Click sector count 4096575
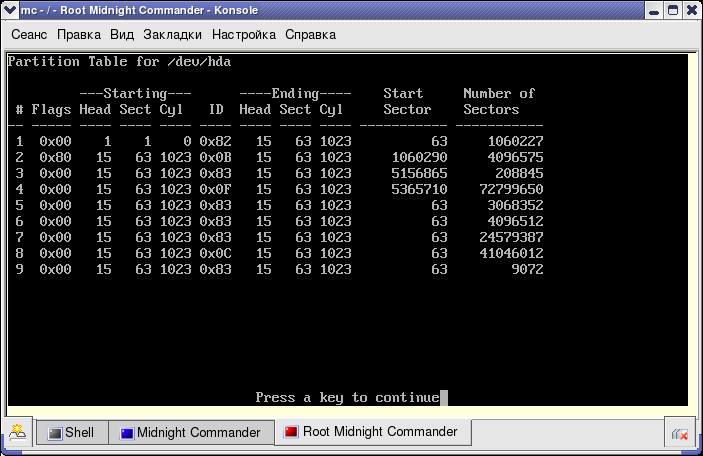The width and height of the screenshot is (703, 456). (x=516, y=157)
